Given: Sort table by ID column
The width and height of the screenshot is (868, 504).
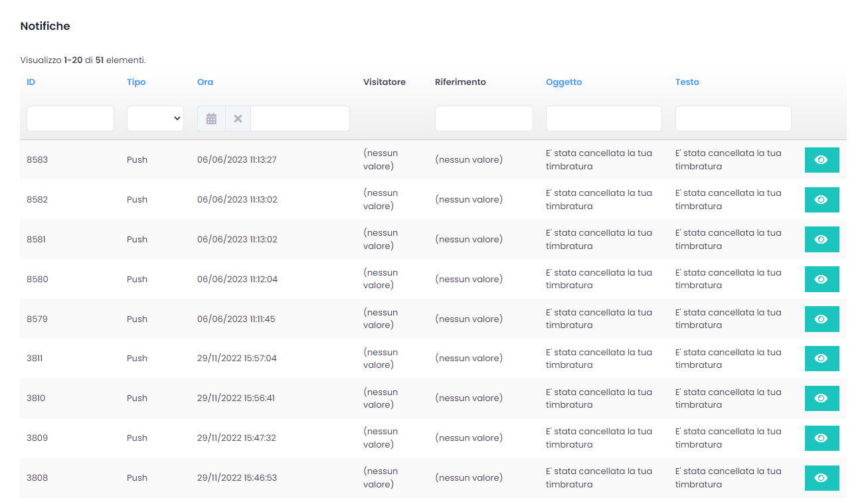Looking at the screenshot, I should [31, 82].
